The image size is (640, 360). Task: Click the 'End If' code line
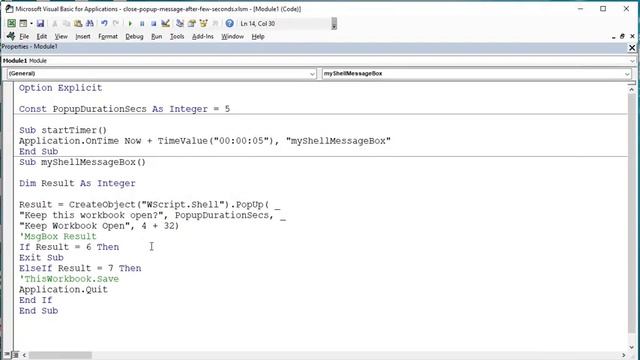(36, 300)
